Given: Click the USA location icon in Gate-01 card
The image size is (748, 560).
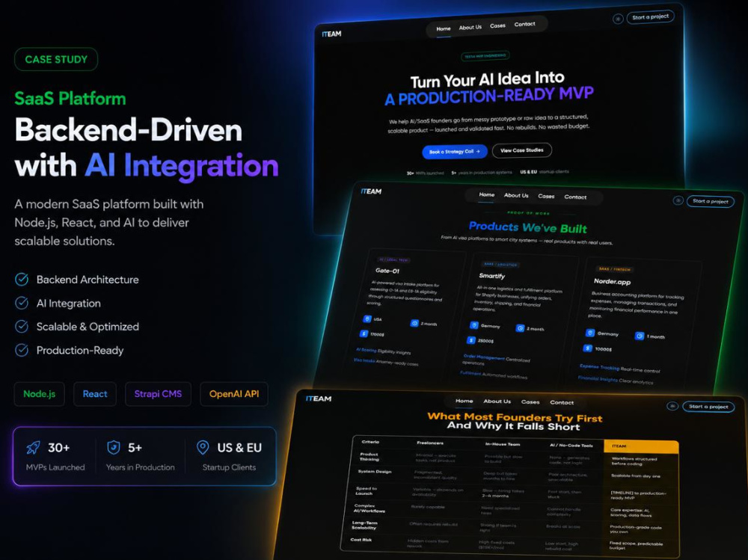Looking at the screenshot, I should (367, 319).
